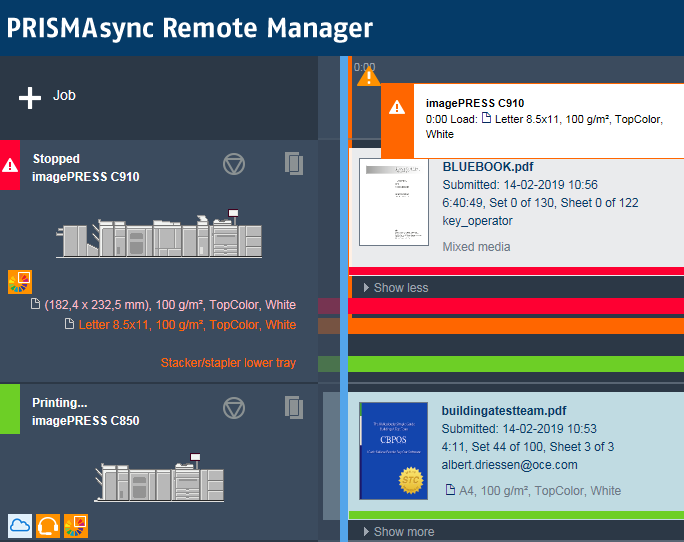Expand list with 'Show more' expander
The height and width of the screenshot is (542, 684).
pos(399,532)
